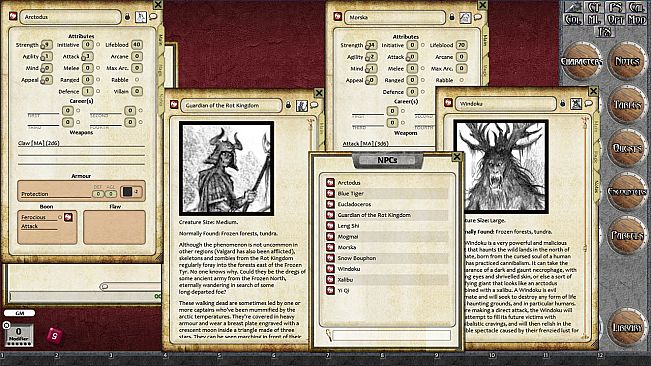Toggle Rabble radio on Arctodus sheet
This screenshot has height=366, width=651.
click(x=137, y=79)
